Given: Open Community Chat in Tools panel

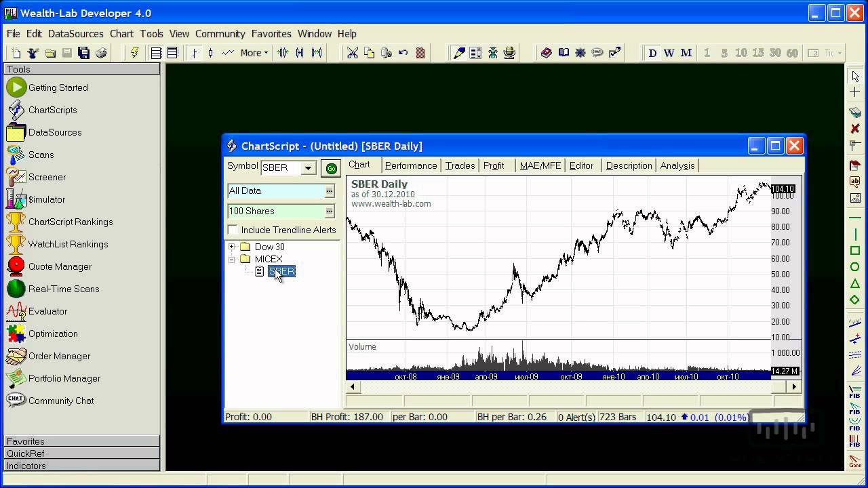Looking at the screenshot, I should [50, 401].
